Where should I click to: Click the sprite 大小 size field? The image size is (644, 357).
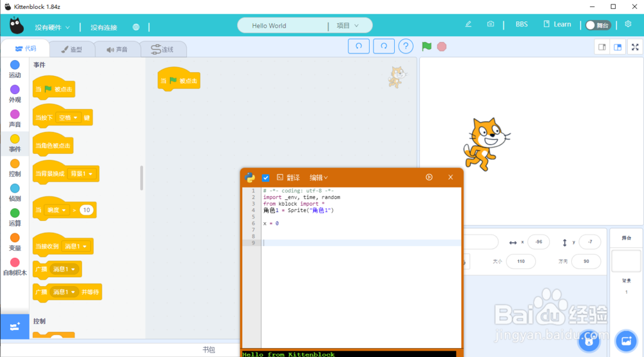point(521,261)
